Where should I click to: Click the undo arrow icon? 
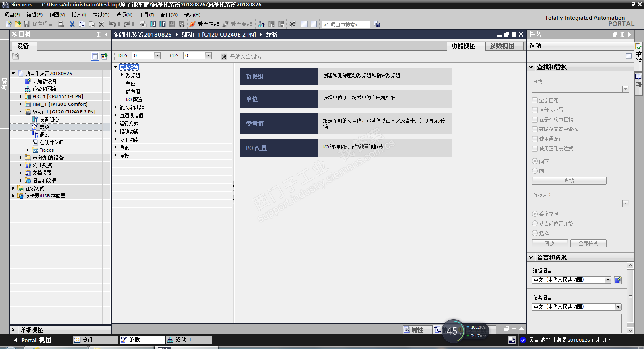click(112, 24)
